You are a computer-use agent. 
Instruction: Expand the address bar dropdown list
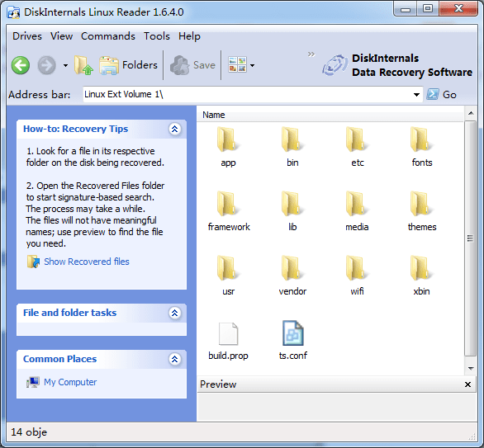pyautogui.click(x=416, y=95)
